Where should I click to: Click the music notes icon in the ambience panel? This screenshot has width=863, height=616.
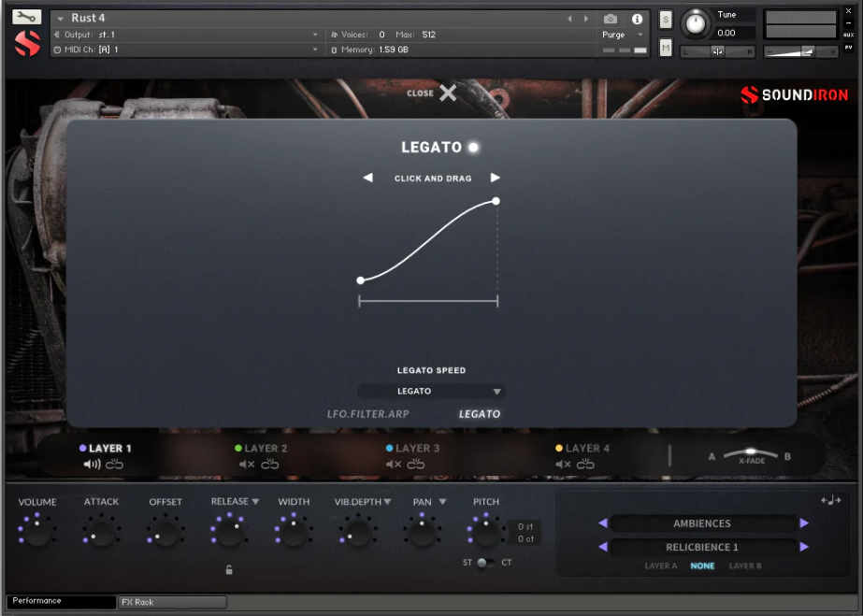[x=830, y=500]
